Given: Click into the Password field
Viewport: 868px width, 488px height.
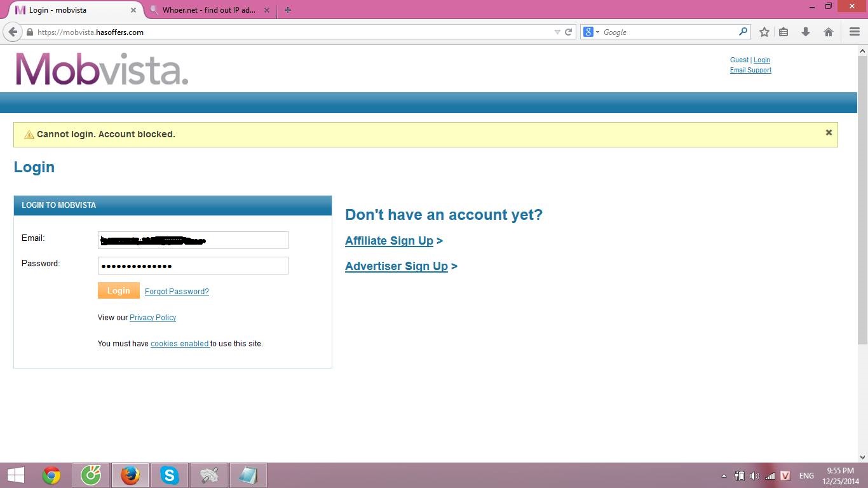Looking at the screenshot, I should click(x=193, y=266).
